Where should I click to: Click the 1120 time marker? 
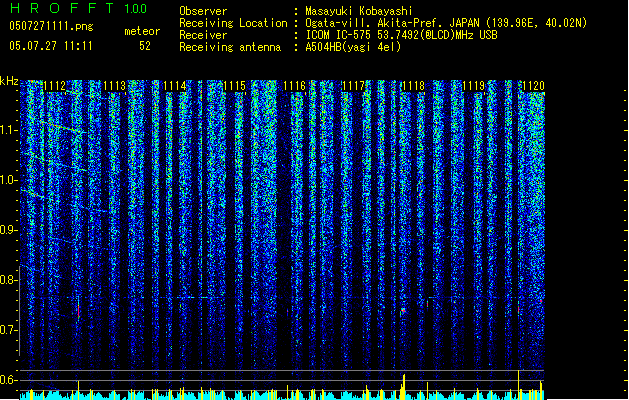pos(534,86)
